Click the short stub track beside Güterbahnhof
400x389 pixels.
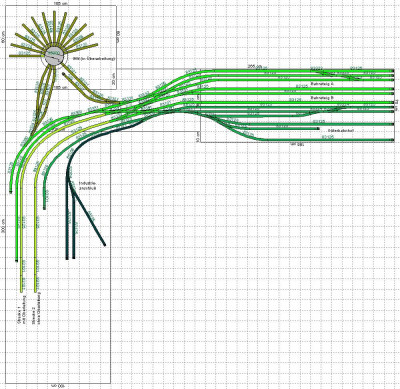pos(282,128)
